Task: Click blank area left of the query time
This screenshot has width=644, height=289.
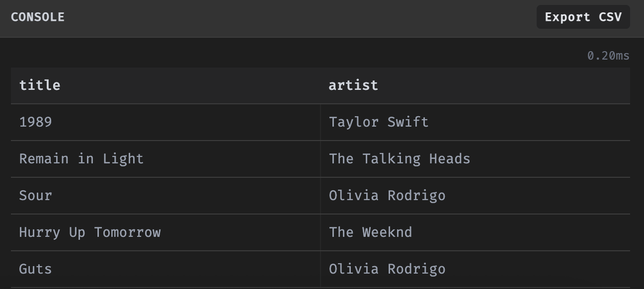Action: pyautogui.click(x=298, y=55)
